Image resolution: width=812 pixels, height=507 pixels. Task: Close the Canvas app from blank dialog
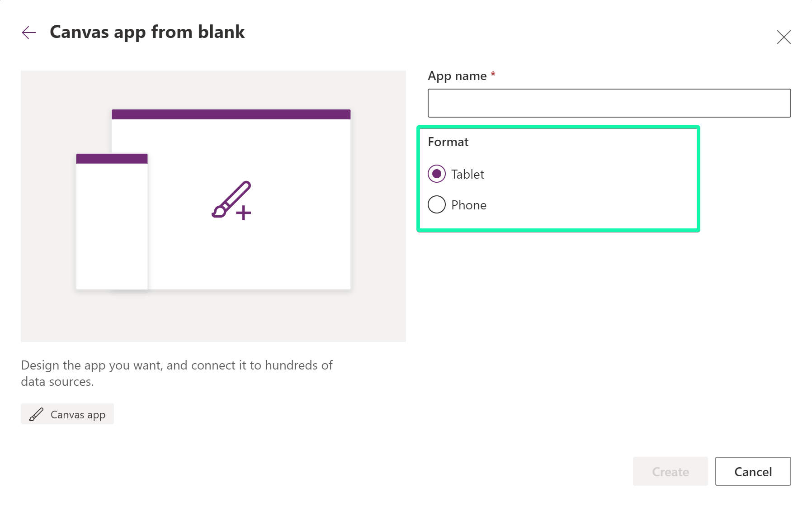(784, 37)
